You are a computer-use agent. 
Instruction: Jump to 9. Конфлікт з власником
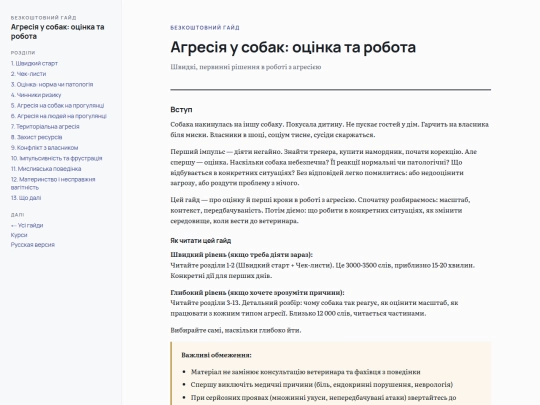44,148
